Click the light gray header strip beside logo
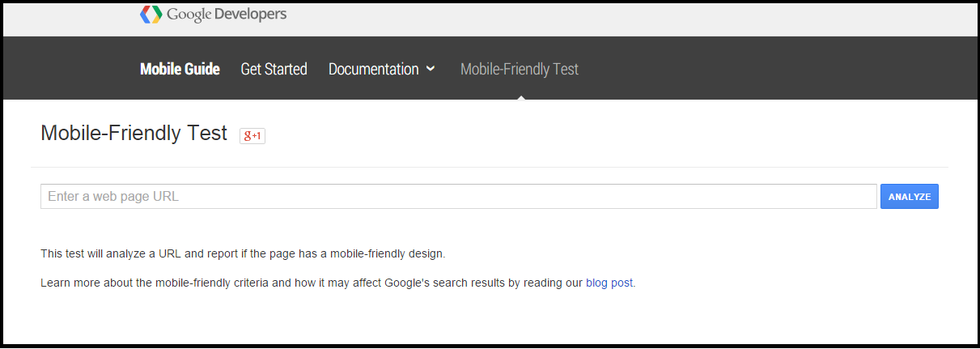980x349 pixels. 631,19
